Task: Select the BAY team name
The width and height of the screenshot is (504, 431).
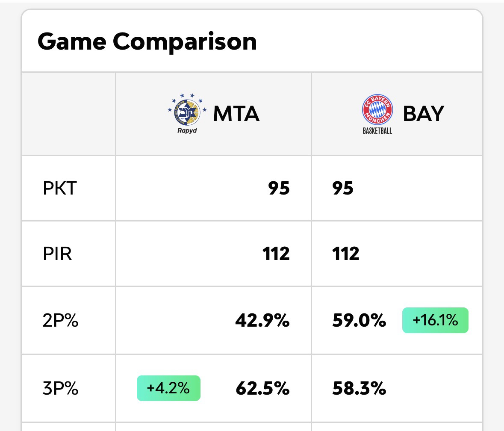Action: point(423,114)
